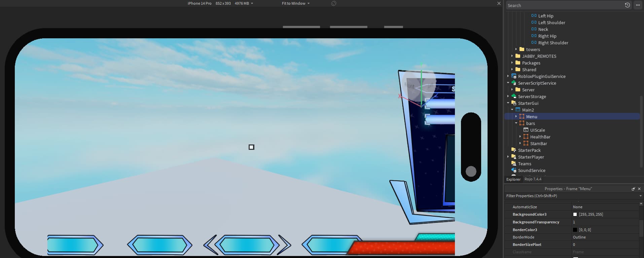Click the Main2 ScreenGui icon
The image size is (644, 258).
pos(518,110)
